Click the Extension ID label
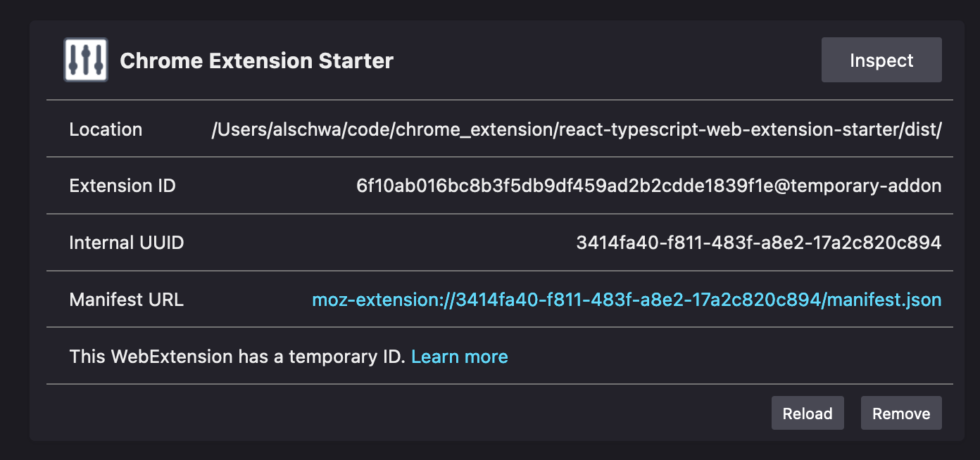980x460 pixels. point(122,186)
